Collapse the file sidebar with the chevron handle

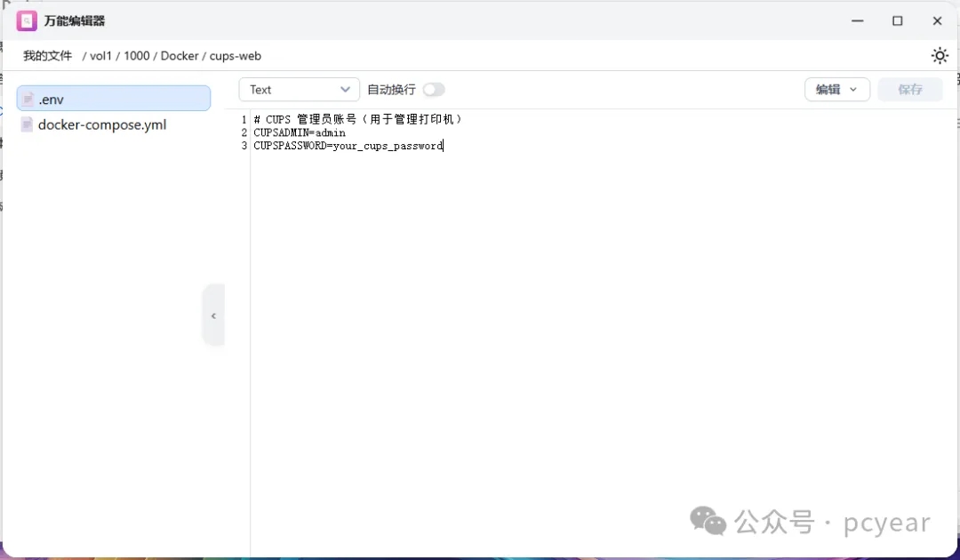(x=213, y=316)
